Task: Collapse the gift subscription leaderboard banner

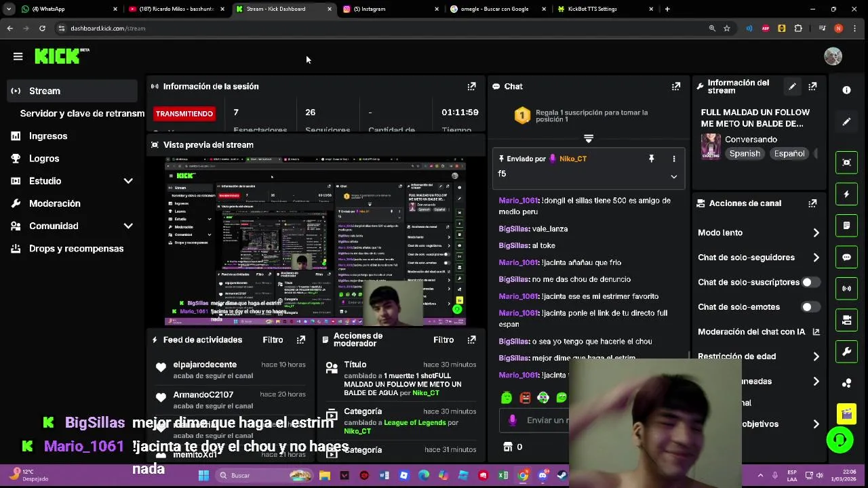Action: click(589, 138)
